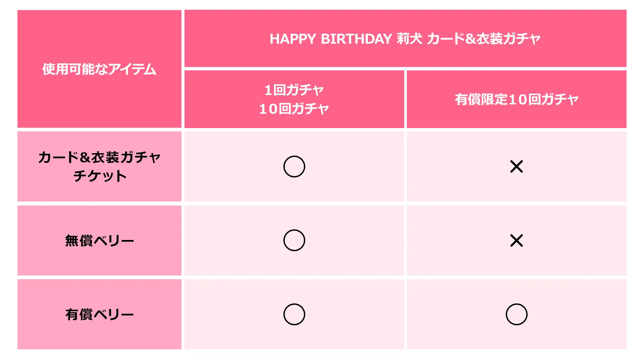Click the カード&衣装ガチャ チケット row label
The width and height of the screenshot is (644, 362).
[99, 167]
